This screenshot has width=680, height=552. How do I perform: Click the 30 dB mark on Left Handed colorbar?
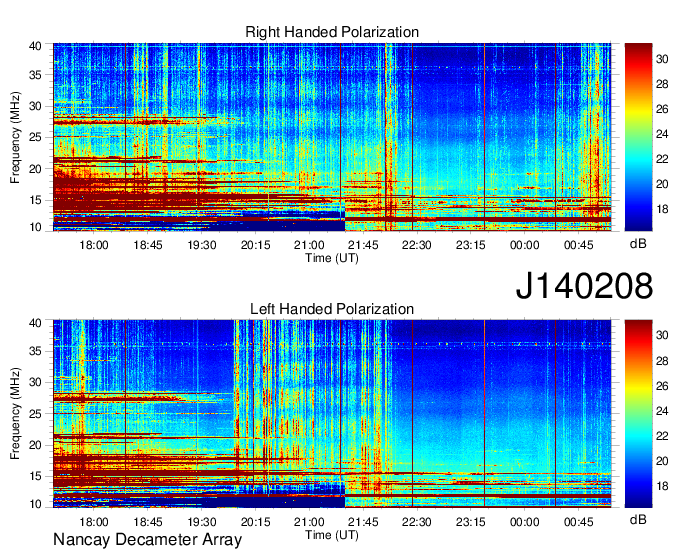[662, 335]
